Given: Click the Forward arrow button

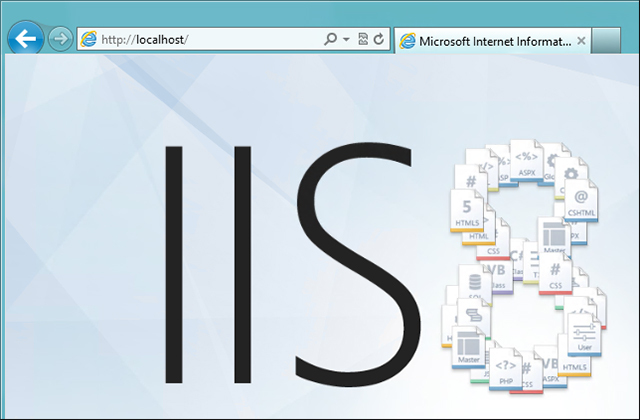Looking at the screenshot, I should pyautogui.click(x=60, y=39).
